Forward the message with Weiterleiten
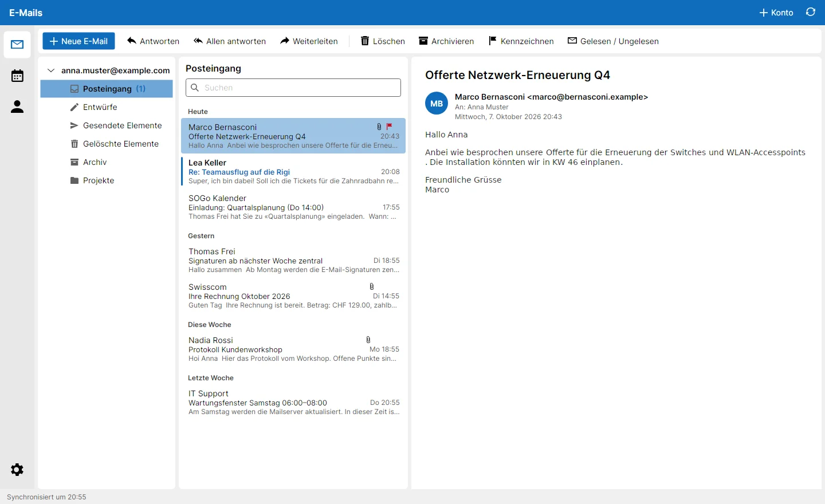 309,41
